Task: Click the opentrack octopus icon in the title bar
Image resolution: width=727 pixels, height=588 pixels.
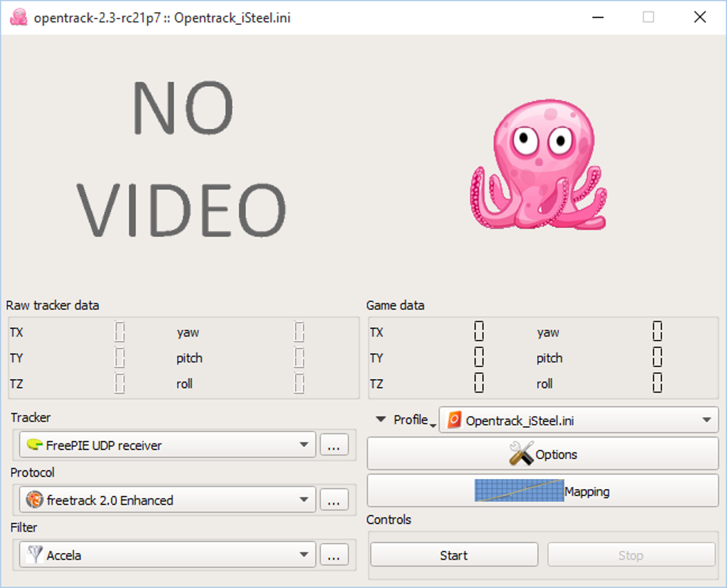Action: [x=19, y=18]
